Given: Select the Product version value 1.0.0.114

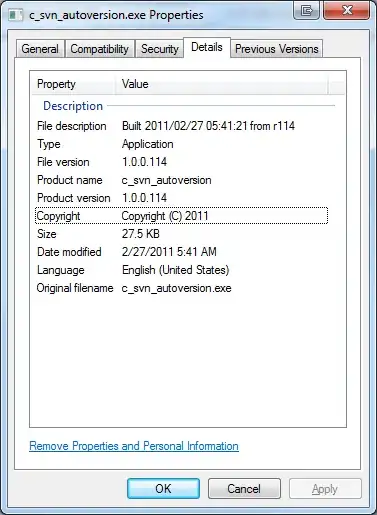Looking at the screenshot, I should (x=144, y=198).
